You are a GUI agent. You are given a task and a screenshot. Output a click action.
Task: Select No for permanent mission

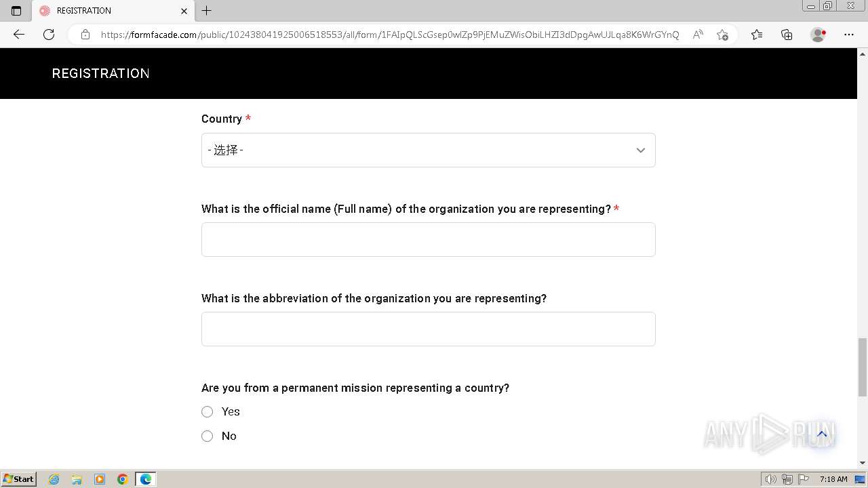(x=208, y=436)
